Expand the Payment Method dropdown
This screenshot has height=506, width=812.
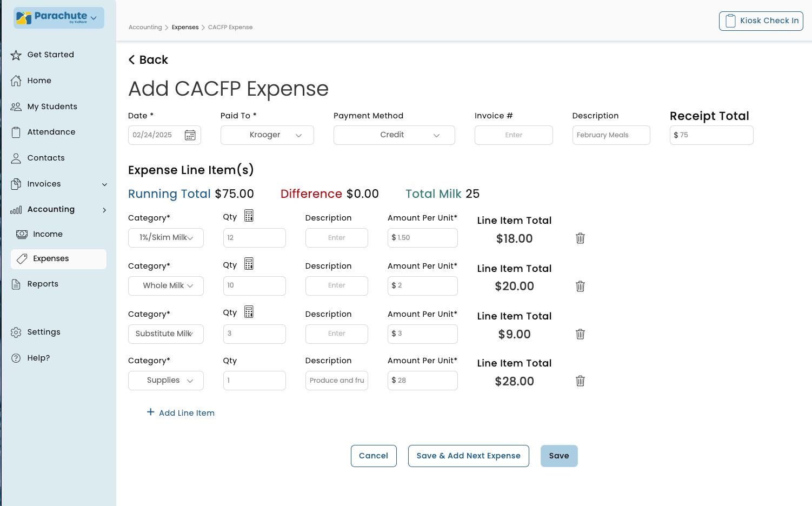tap(394, 135)
